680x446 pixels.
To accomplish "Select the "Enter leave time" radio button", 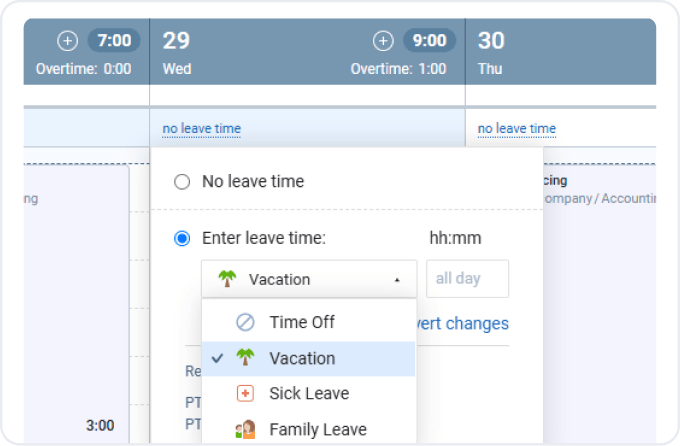I will point(182,238).
